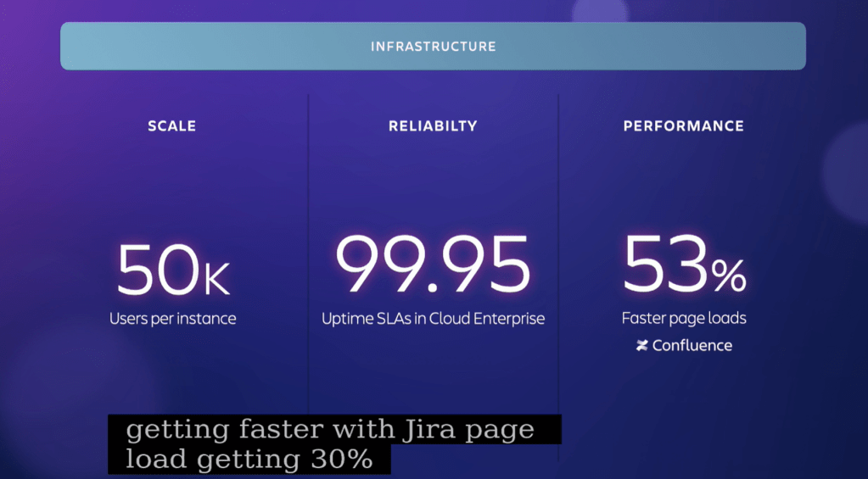Screen dimensions: 868x479
Task: Click the first caption line about Jira
Action: [x=331, y=430]
